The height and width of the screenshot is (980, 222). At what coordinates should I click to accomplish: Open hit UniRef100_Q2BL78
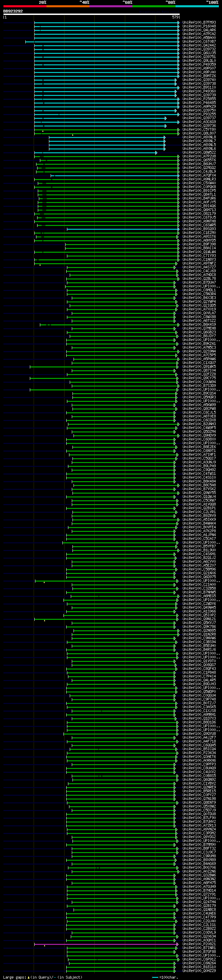tap(199, 278)
